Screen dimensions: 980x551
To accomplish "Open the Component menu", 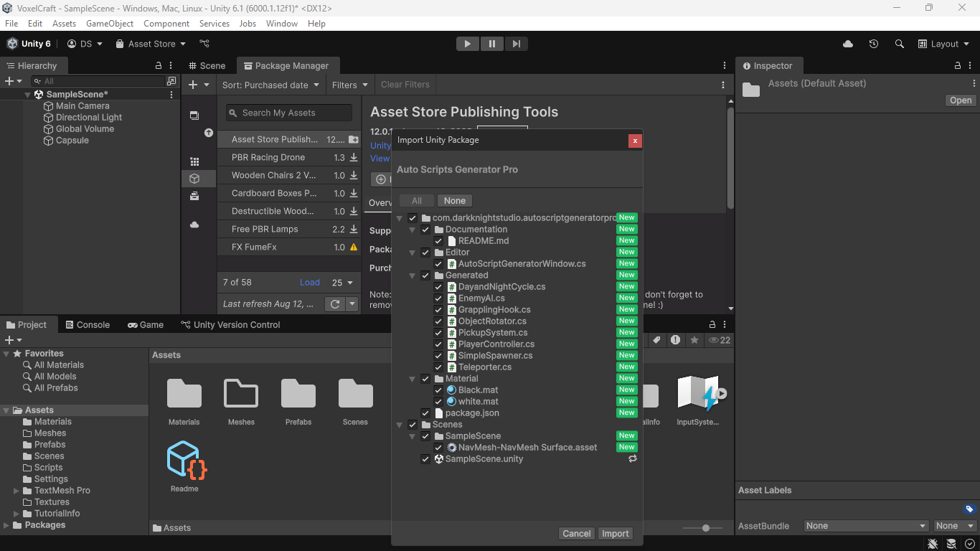I will tap(166, 24).
